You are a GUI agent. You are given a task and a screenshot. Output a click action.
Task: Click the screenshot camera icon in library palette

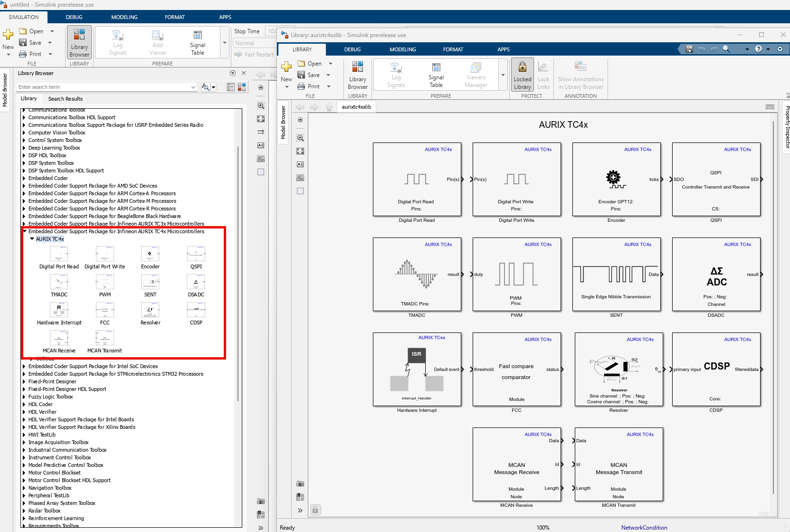tap(300, 484)
